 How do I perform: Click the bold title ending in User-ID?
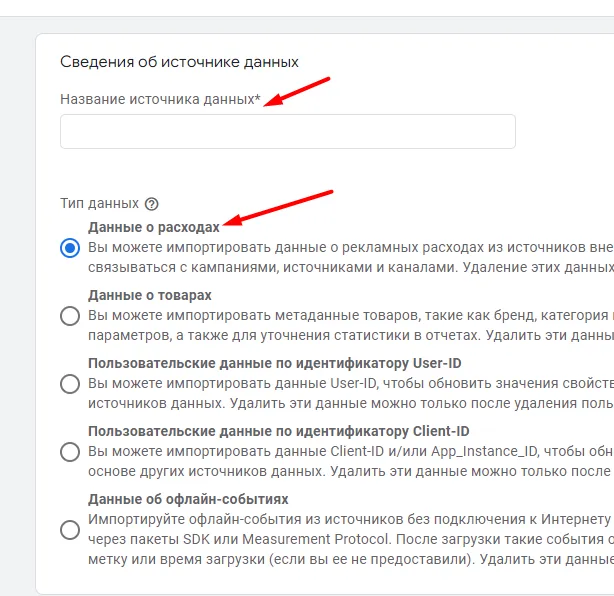point(274,363)
